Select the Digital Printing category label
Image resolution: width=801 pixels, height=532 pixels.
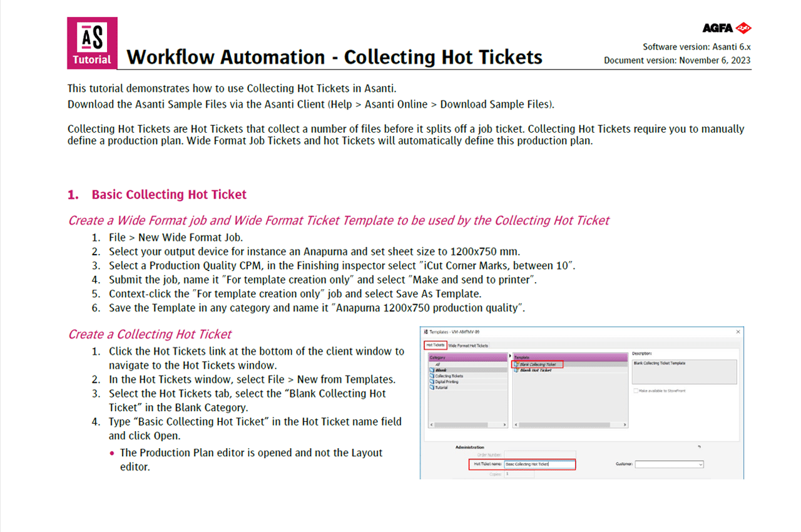(447, 382)
